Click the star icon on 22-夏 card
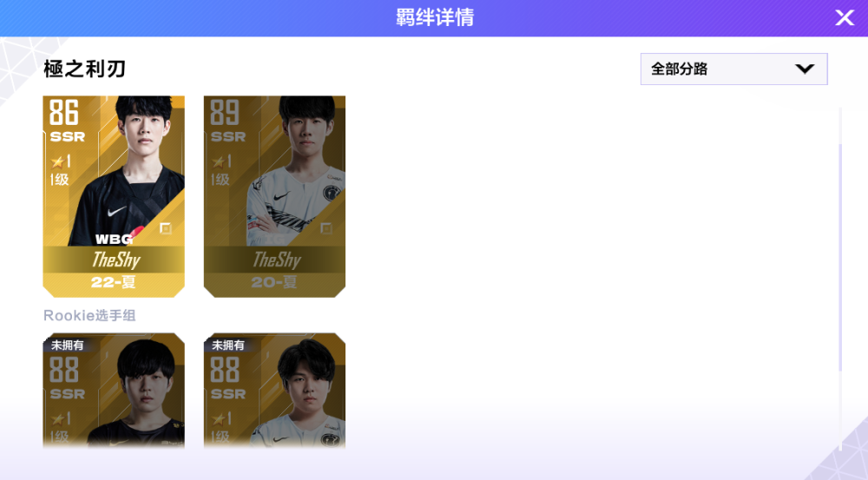The image size is (868, 480). pyautogui.click(x=57, y=161)
